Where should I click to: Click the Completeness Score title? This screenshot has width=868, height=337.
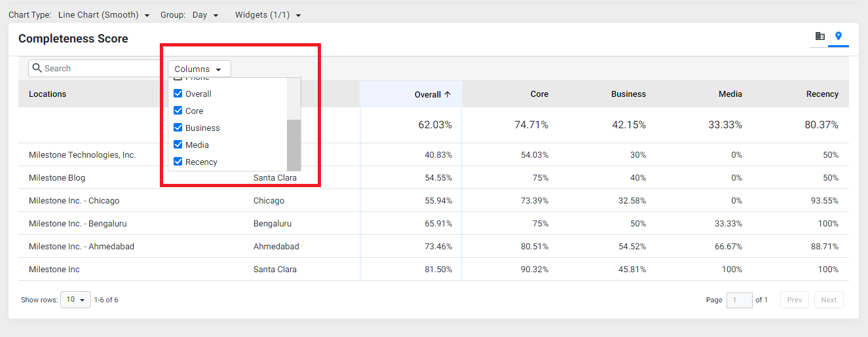coord(73,39)
